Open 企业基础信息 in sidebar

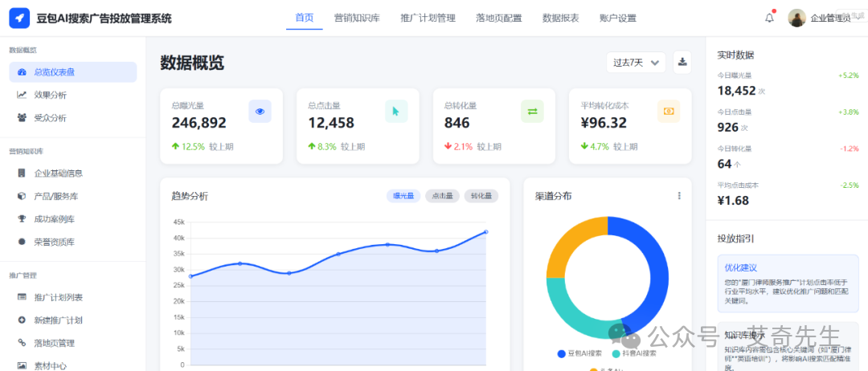(58, 173)
